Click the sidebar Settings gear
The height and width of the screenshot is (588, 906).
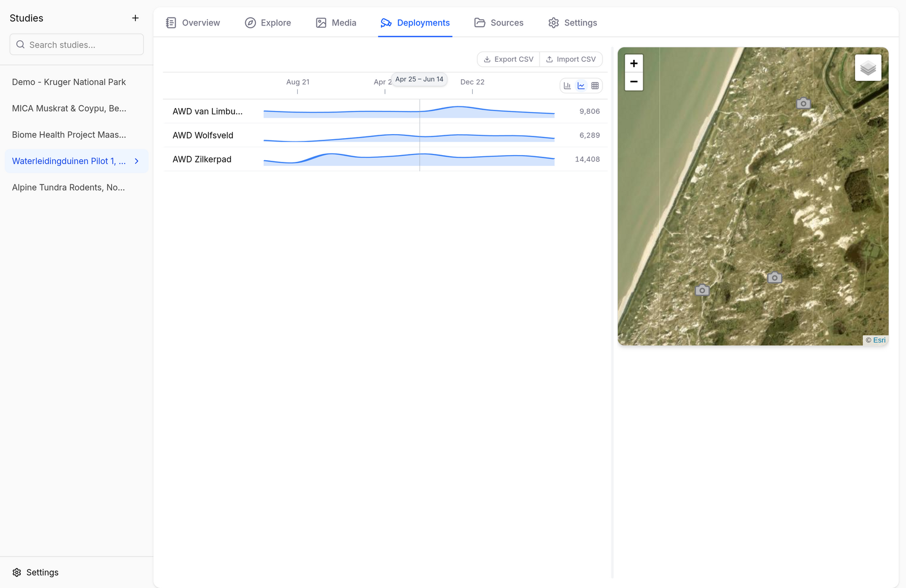(17, 572)
